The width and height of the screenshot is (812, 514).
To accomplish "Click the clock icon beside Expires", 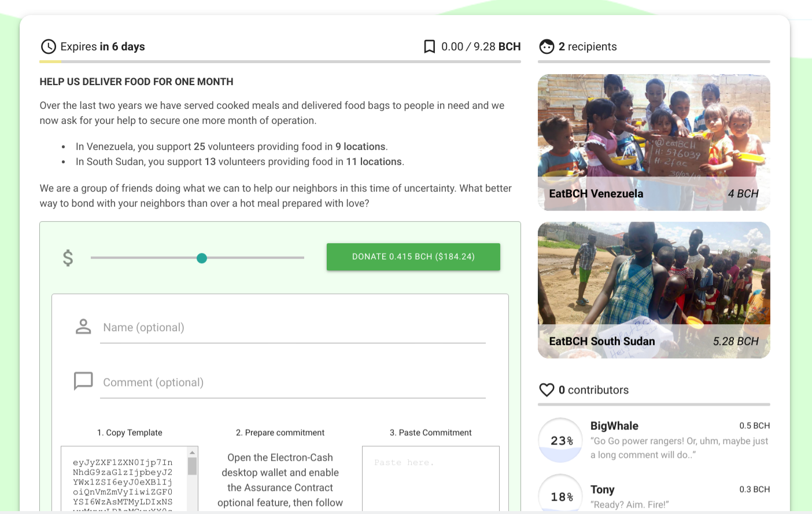I will 49,47.
